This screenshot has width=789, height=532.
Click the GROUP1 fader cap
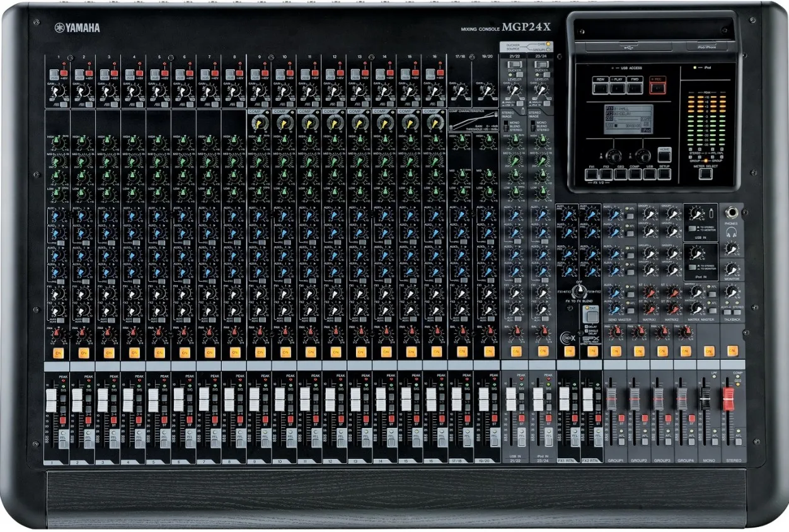pos(611,399)
